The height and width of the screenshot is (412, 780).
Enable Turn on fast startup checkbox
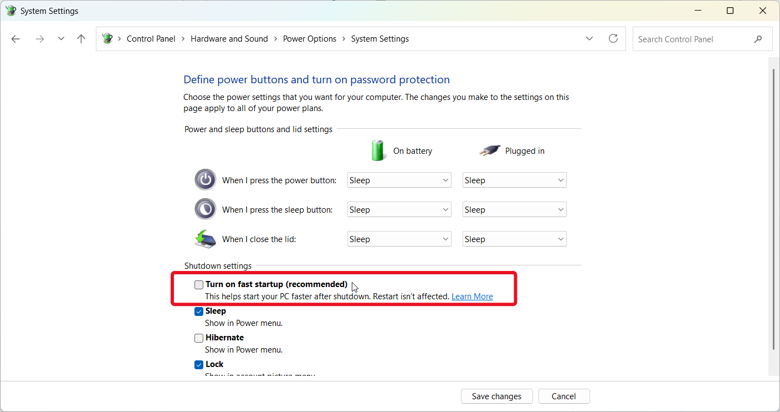[x=198, y=285]
